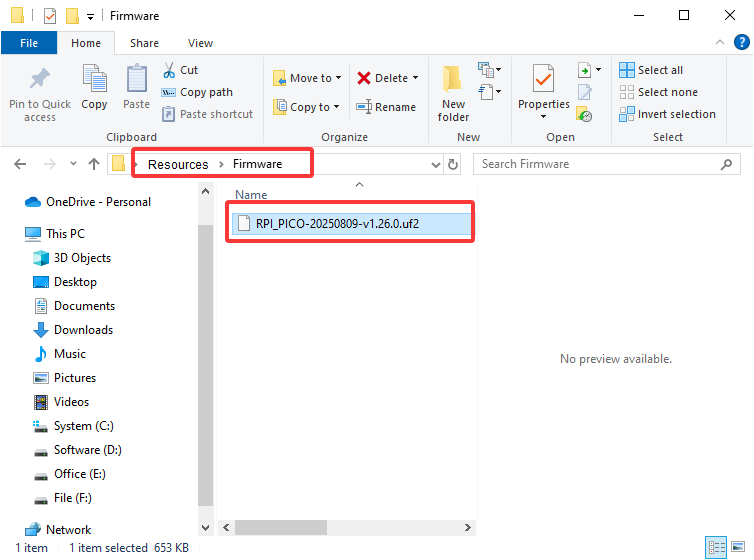Screen dimensions: 754x560
Task: Click the Properties checkmark icon
Action: tap(543, 78)
